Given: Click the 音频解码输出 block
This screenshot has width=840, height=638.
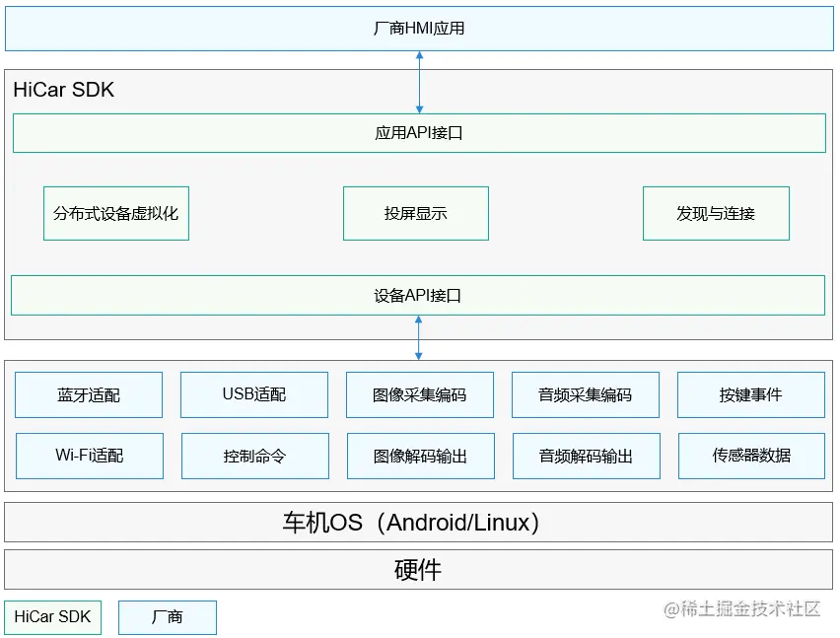Looking at the screenshot, I should coord(586,456).
